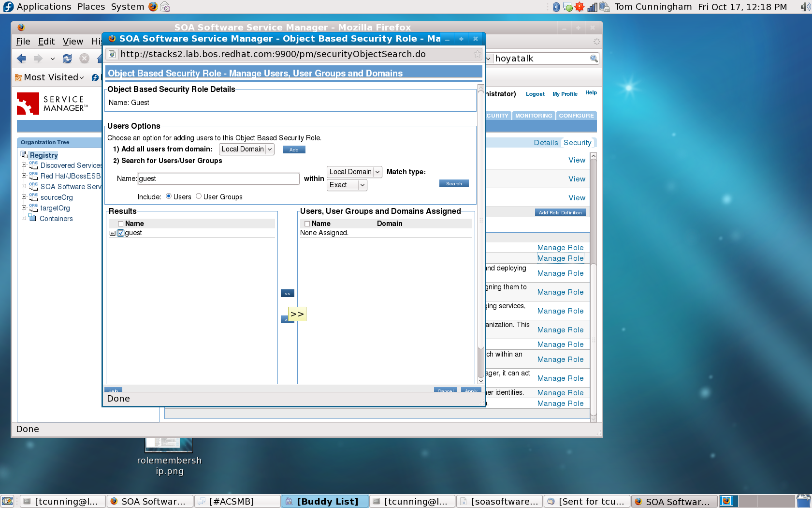Click the volume speaker tray icon
The width and height of the screenshot is (812, 508).
(805, 7)
